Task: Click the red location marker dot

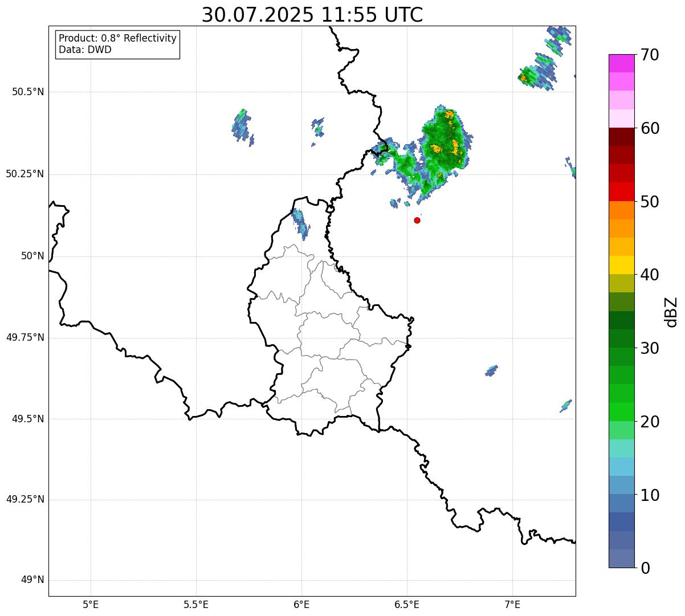Action: pyautogui.click(x=417, y=220)
